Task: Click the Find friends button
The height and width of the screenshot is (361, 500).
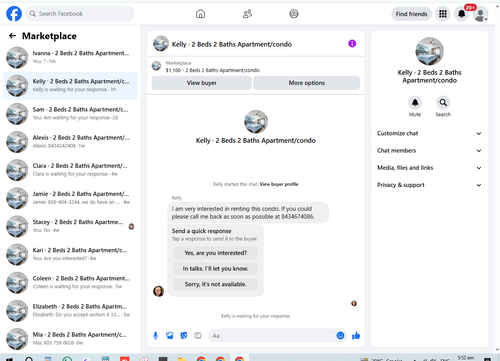Action: pyautogui.click(x=411, y=14)
